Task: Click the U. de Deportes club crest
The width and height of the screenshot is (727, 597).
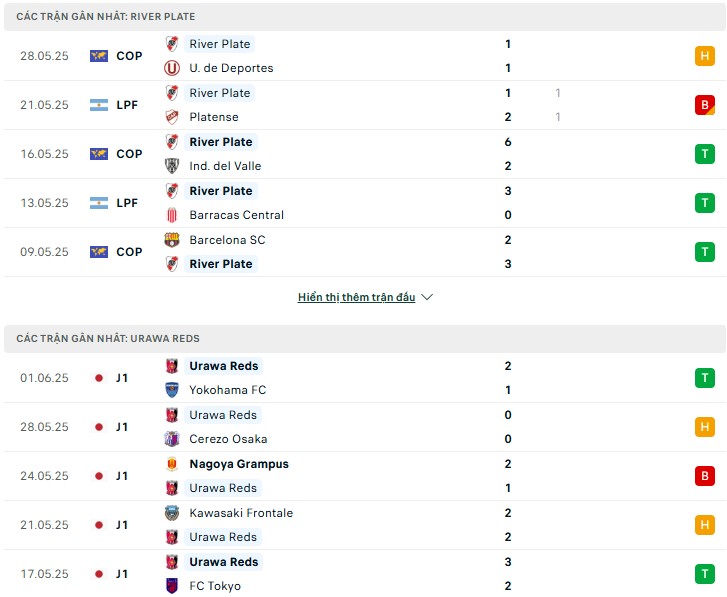Action: pos(172,68)
